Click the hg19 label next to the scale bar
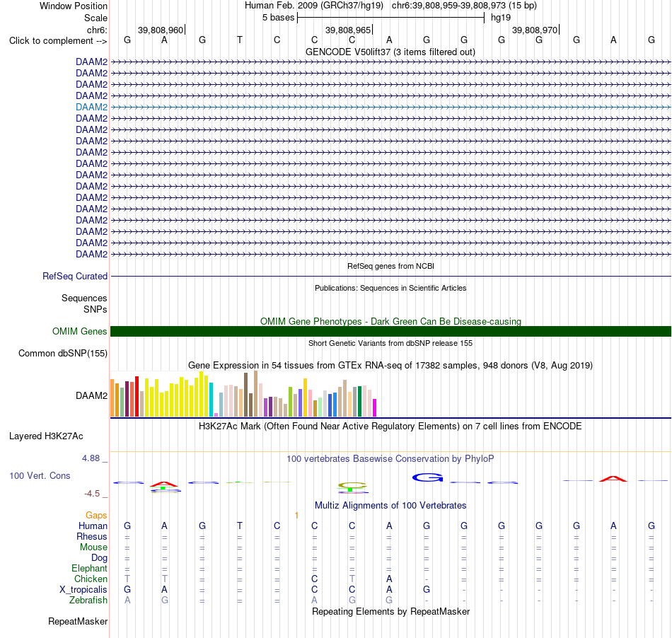 click(x=501, y=18)
